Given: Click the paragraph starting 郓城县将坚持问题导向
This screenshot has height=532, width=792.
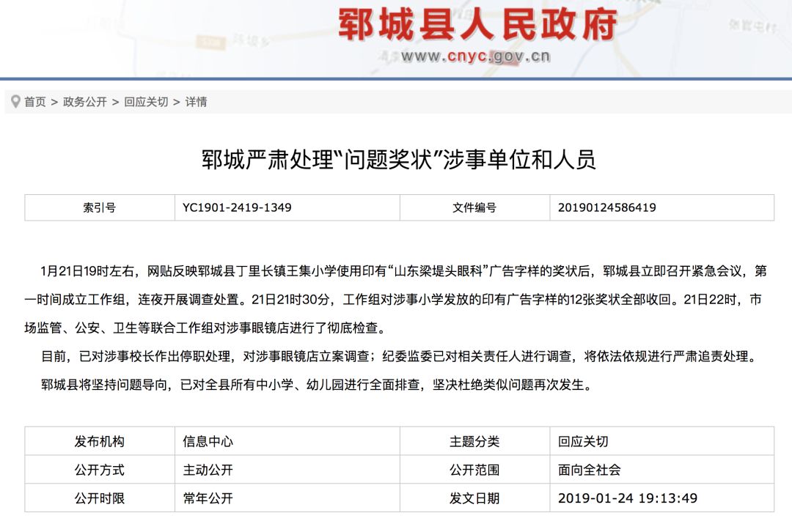Looking at the screenshot, I should click(x=316, y=385).
